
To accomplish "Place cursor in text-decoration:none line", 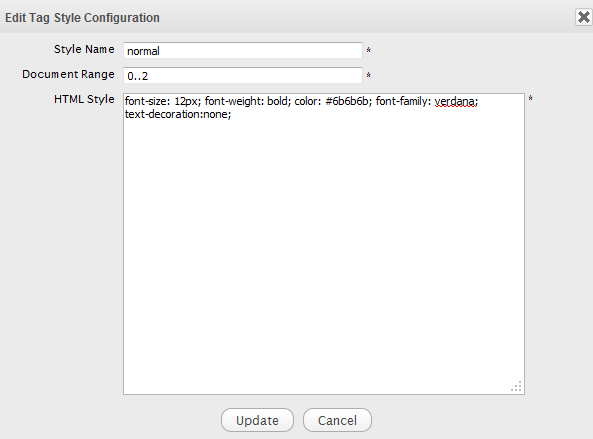I will 178,114.
